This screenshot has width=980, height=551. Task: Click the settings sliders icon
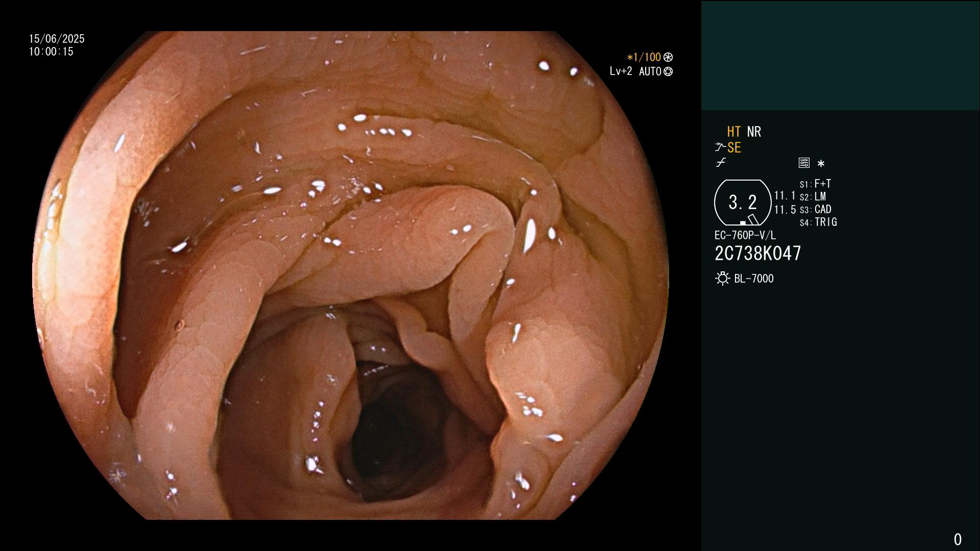click(x=804, y=163)
